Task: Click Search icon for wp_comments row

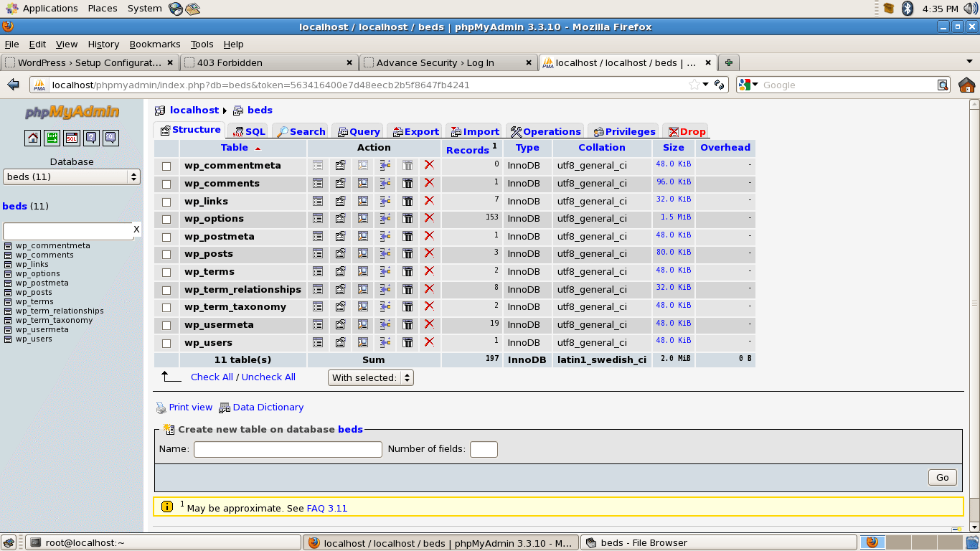Action: click(363, 184)
